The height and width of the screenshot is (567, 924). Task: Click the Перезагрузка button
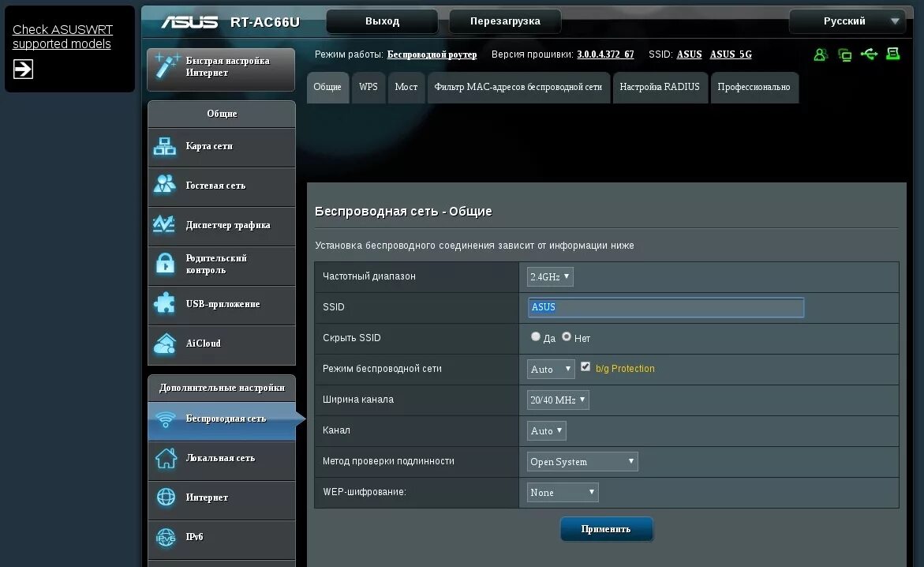tap(505, 21)
